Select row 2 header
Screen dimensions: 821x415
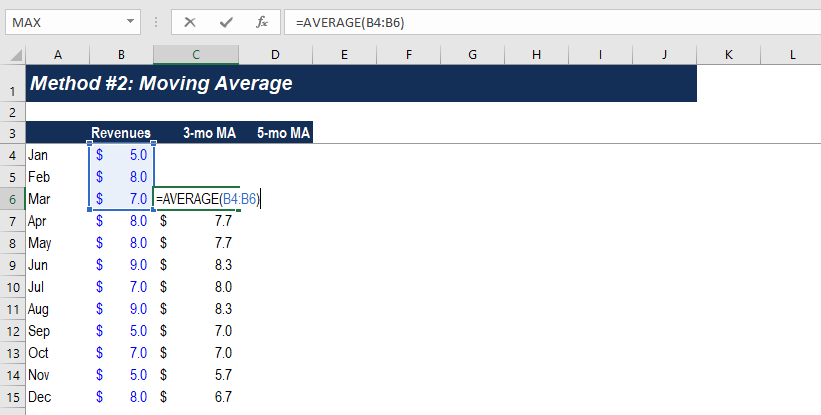coord(13,112)
